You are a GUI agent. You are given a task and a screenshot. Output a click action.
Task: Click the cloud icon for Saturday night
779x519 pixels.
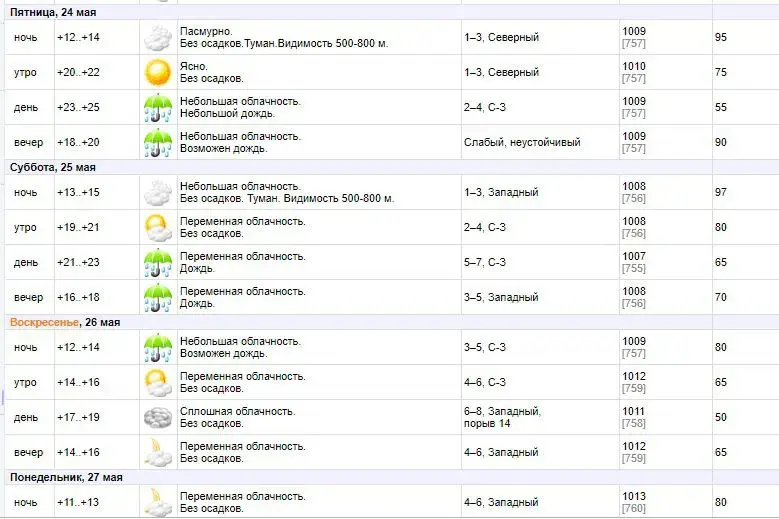point(158,193)
